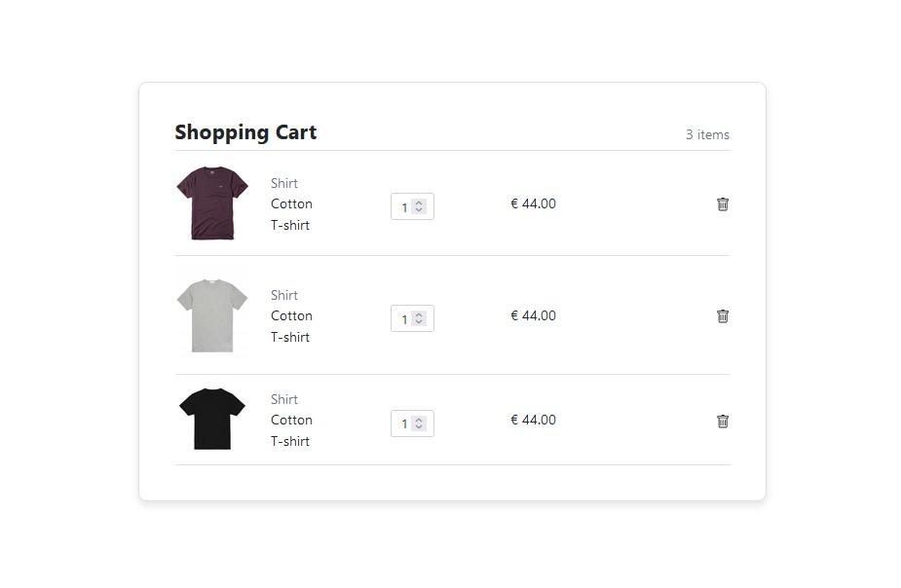This screenshot has width=901, height=588.
Task: Click the Shirt label on the first item
Action: 283,183
